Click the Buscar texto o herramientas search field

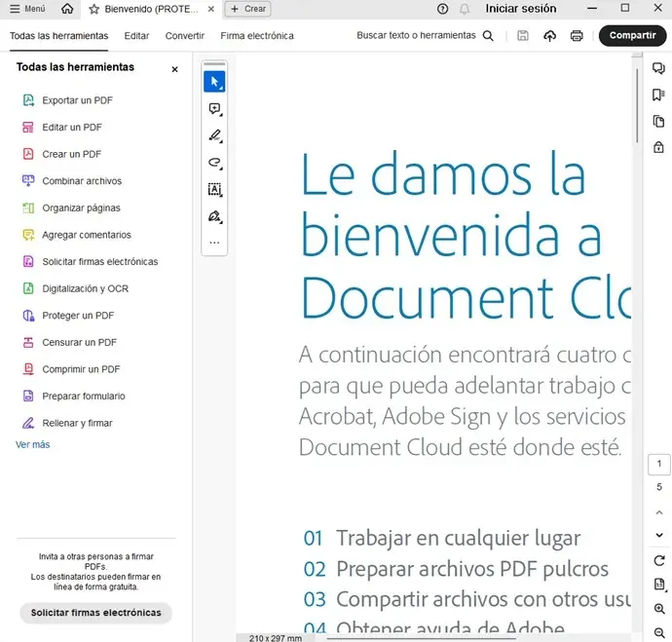tap(416, 36)
